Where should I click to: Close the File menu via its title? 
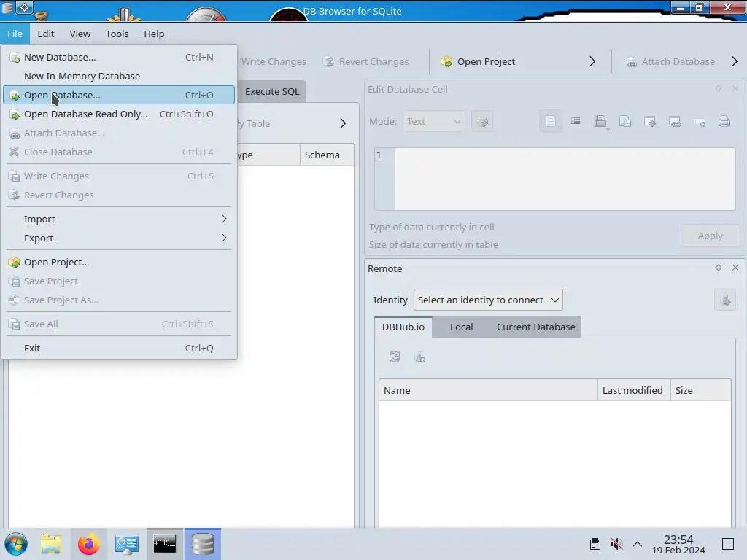[x=15, y=34]
